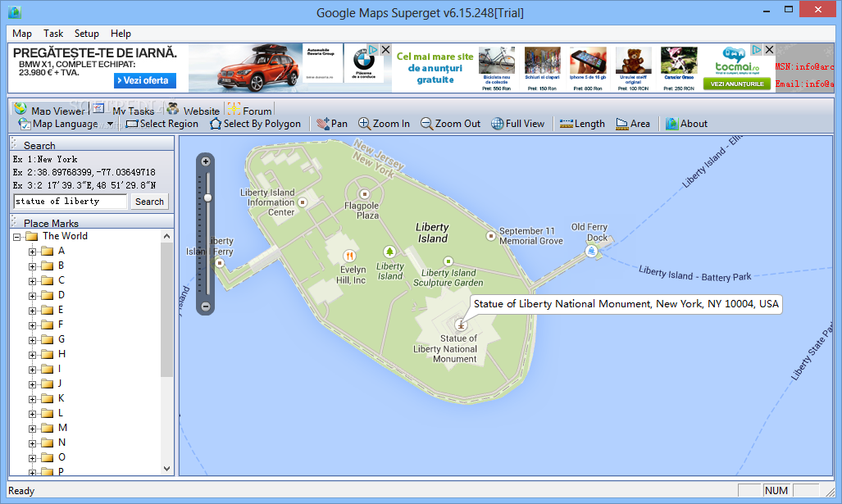Select folder M in Place Marks
The image size is (842, 504).
click(54, 428)
